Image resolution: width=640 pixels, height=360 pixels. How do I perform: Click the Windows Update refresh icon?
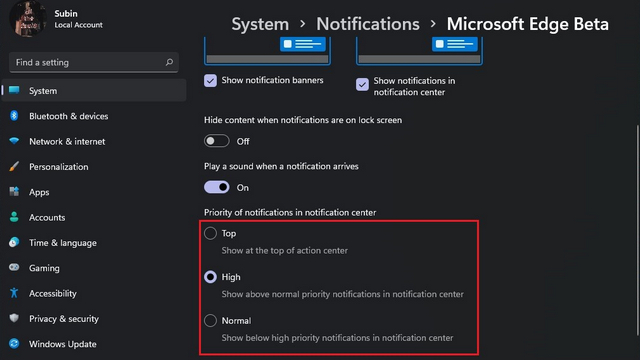pyautogui.click(x=14, y=343)
